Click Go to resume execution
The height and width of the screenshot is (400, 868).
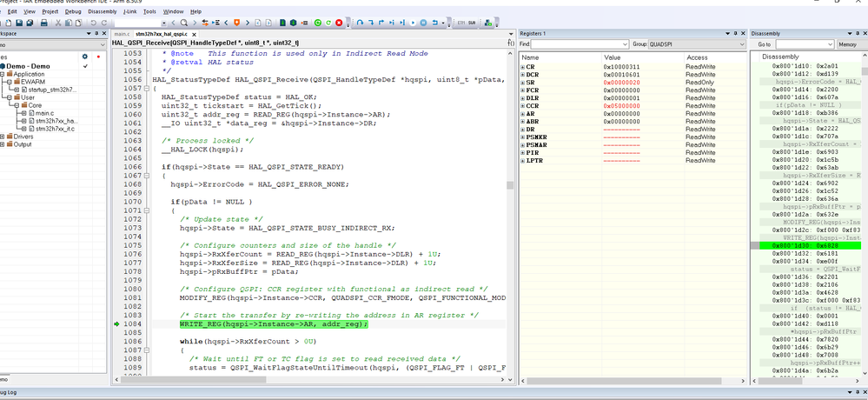coord(413,23)
